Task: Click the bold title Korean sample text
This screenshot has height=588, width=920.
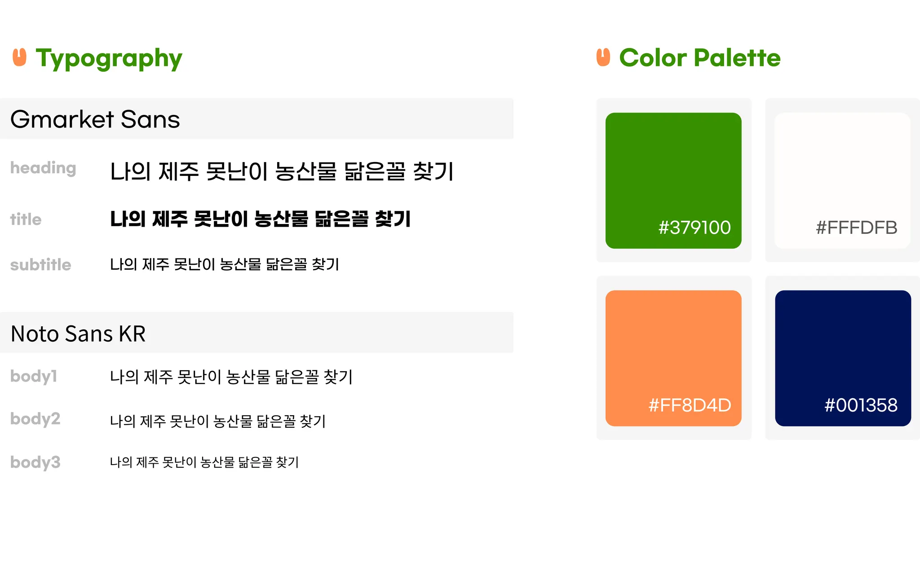Action: [x=261, y=219]
